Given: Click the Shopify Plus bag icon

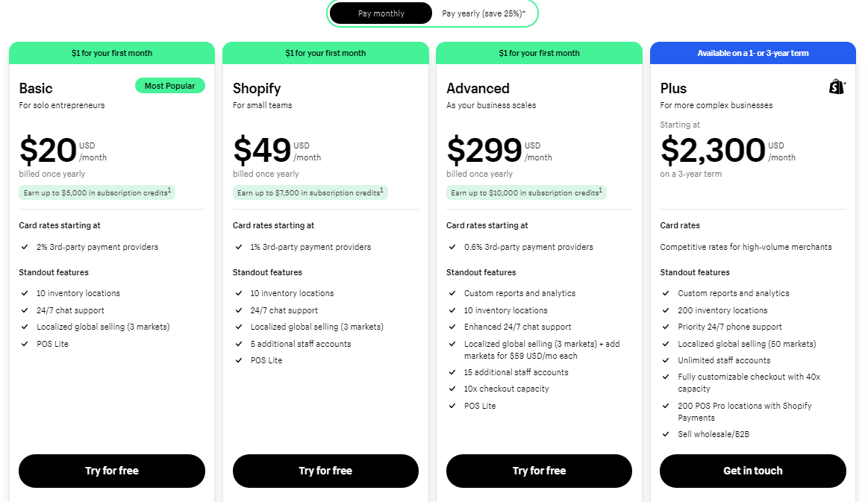Looking at the screenshot, I should 837,87.
